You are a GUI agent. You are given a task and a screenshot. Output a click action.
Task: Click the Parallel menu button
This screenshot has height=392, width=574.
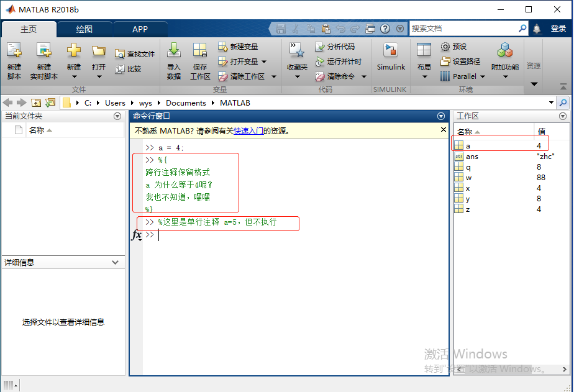463,76
